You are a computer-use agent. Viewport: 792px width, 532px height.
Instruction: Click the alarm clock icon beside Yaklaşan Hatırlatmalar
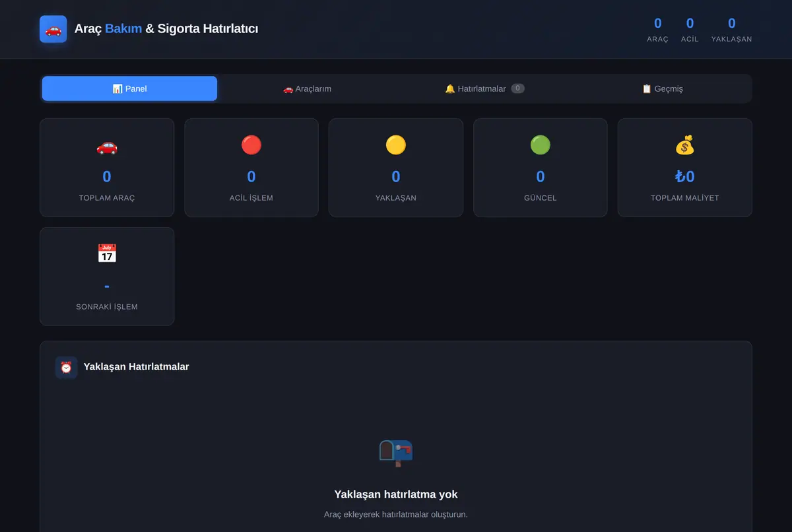click(66, 367)
